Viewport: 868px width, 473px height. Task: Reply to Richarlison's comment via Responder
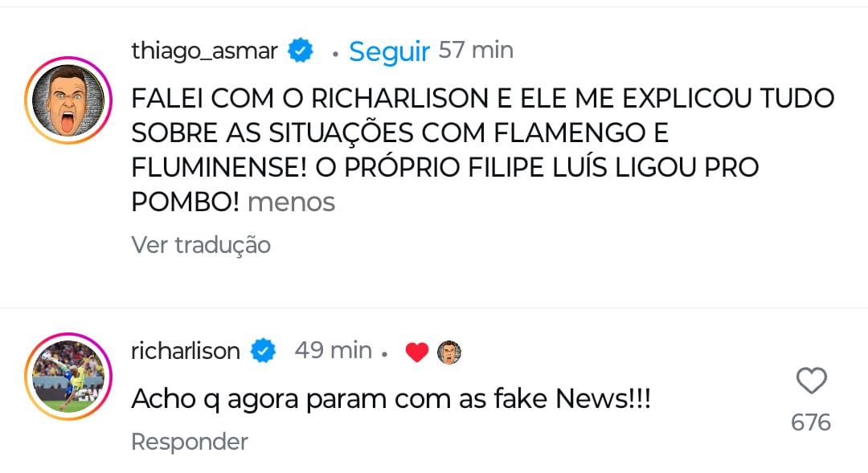point(190,442)
